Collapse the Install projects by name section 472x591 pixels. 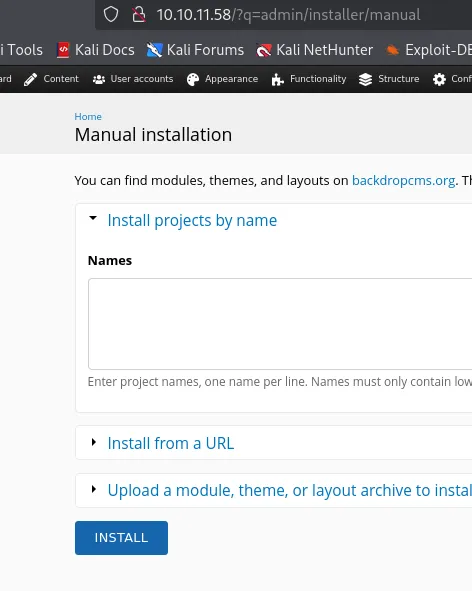point(93,218)
